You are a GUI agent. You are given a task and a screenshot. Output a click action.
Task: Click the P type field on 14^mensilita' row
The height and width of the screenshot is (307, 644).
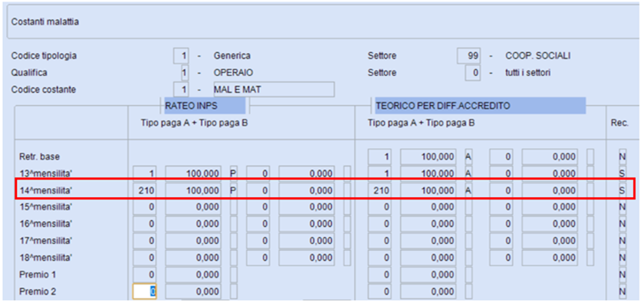[x=233, y=190]
